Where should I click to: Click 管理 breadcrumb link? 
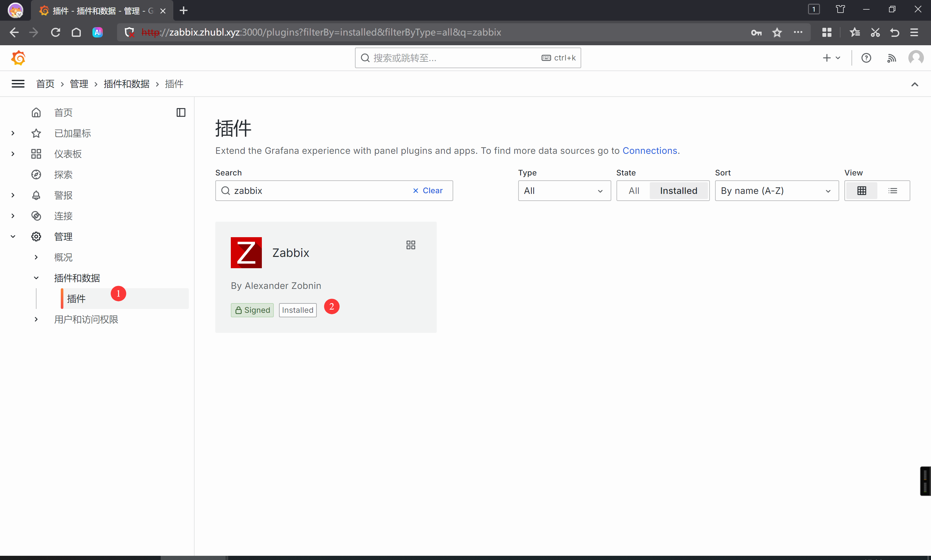tap(79, 84)
